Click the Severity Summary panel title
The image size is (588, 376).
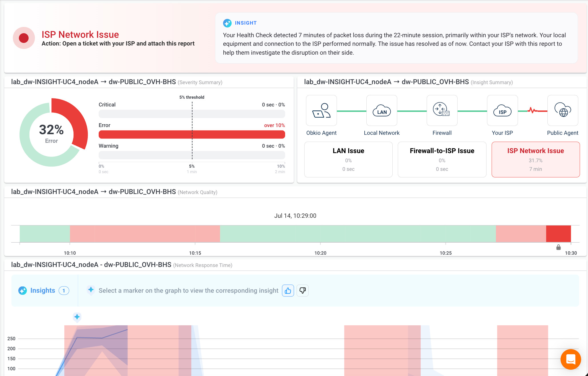(x=117, y=82)
